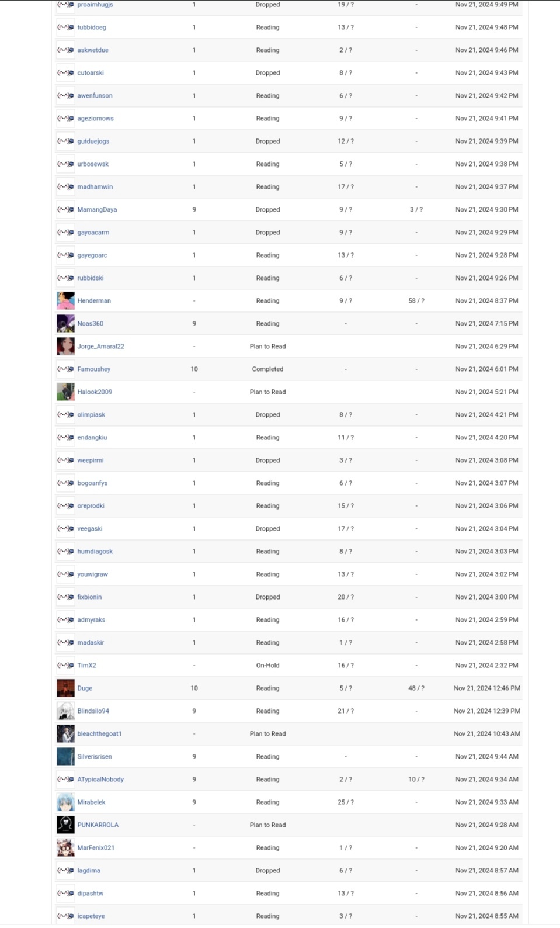Open Blindsilo94's avatar thumbnail
Screen dimensions: 560x928
(x=65, y=711)
